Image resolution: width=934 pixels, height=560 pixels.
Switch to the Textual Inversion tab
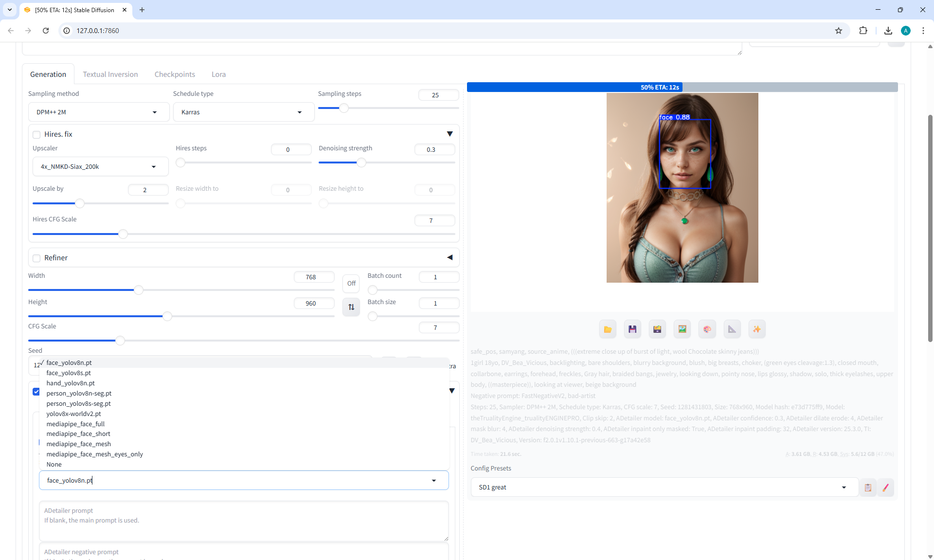(110, 74)
